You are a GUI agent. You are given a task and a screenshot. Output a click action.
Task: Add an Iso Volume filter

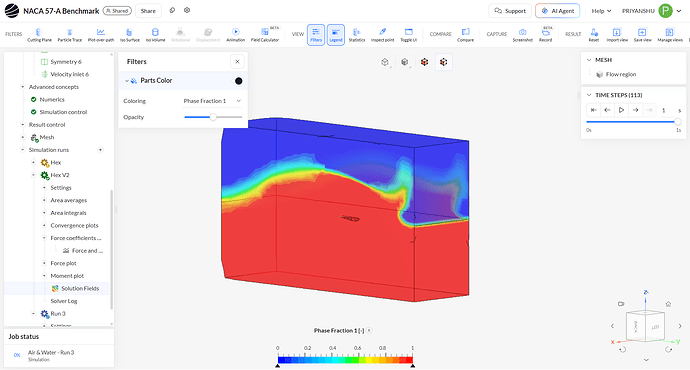click(x=155, y=35)
